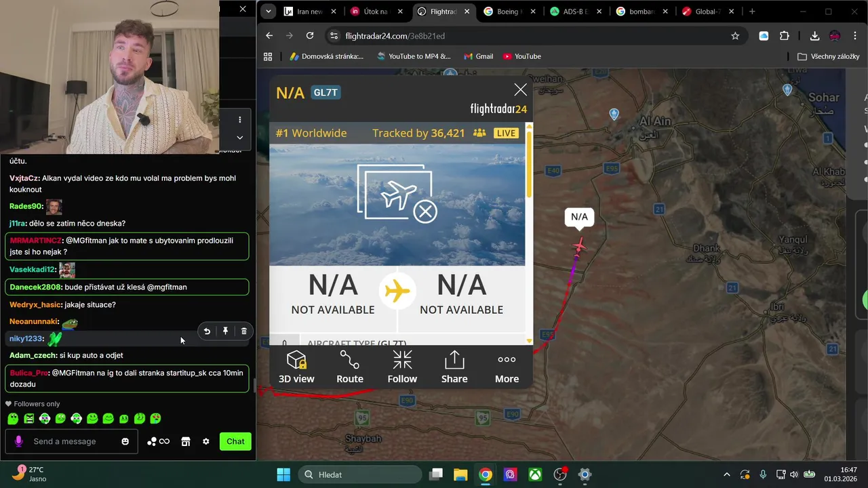The width and height of the screenshot is (868, 488).
Task: Switch to the Iran news tab
Action: coord(310,12)
